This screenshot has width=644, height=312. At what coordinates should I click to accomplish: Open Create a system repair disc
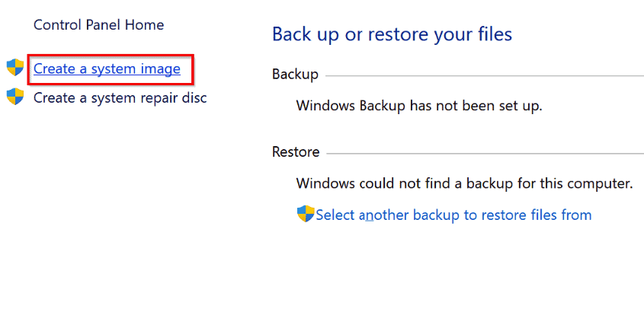120,98
